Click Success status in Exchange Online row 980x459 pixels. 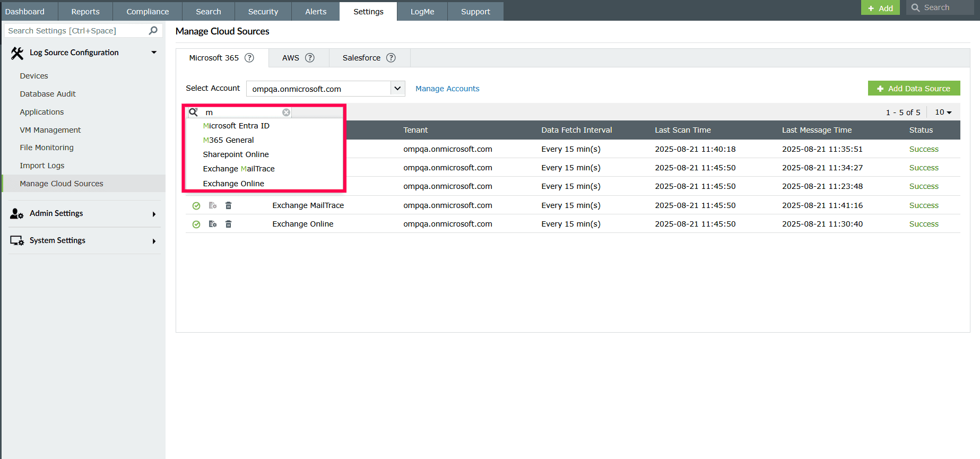pos(924,224)
